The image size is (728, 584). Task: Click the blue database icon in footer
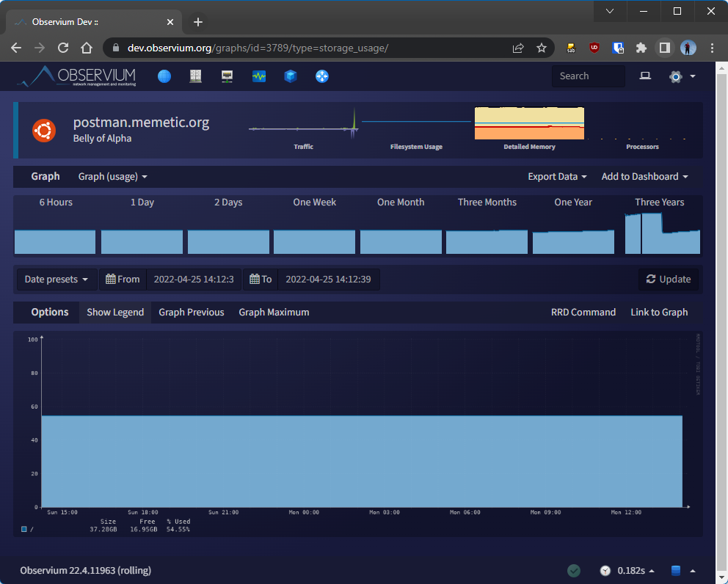(x=676, y=571)
